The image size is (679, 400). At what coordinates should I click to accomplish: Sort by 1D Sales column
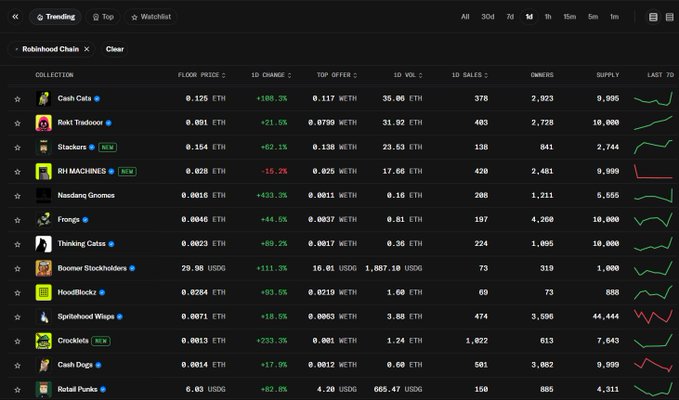point(470,75)
